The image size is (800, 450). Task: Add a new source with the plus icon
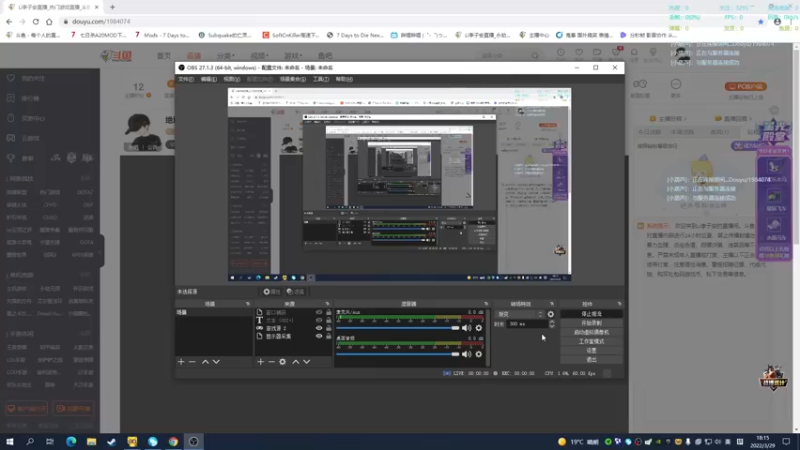[260, 362]
